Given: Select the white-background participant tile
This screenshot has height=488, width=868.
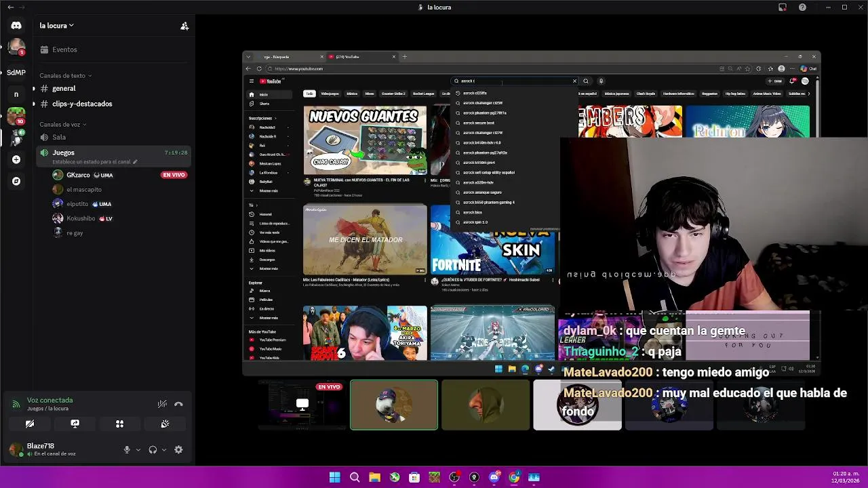Looking at the screenshot, I should pos(577,405).
